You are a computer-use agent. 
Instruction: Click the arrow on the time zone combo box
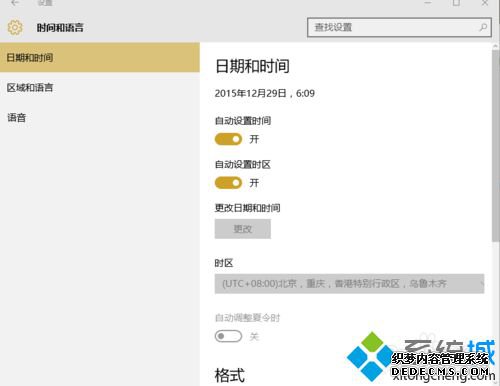(481, 284)
